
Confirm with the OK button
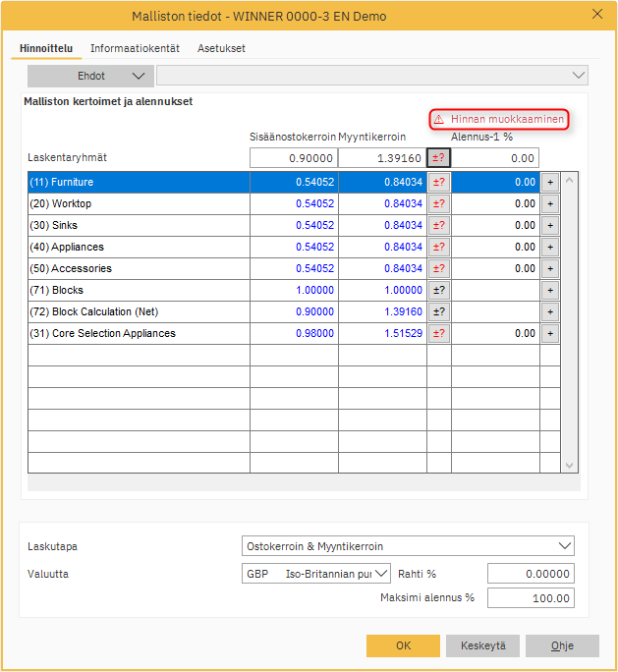click(x=403, y=645)
